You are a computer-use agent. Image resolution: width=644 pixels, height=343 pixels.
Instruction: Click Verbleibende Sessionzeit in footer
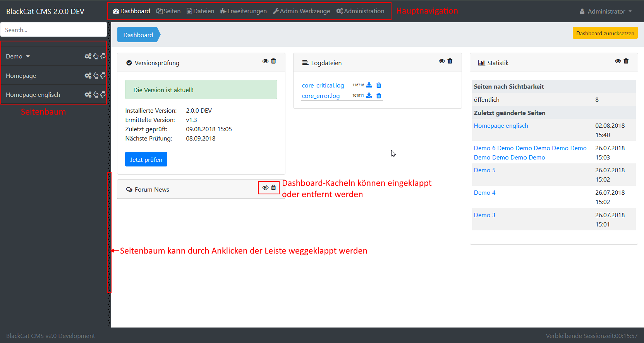click(592, 336)
